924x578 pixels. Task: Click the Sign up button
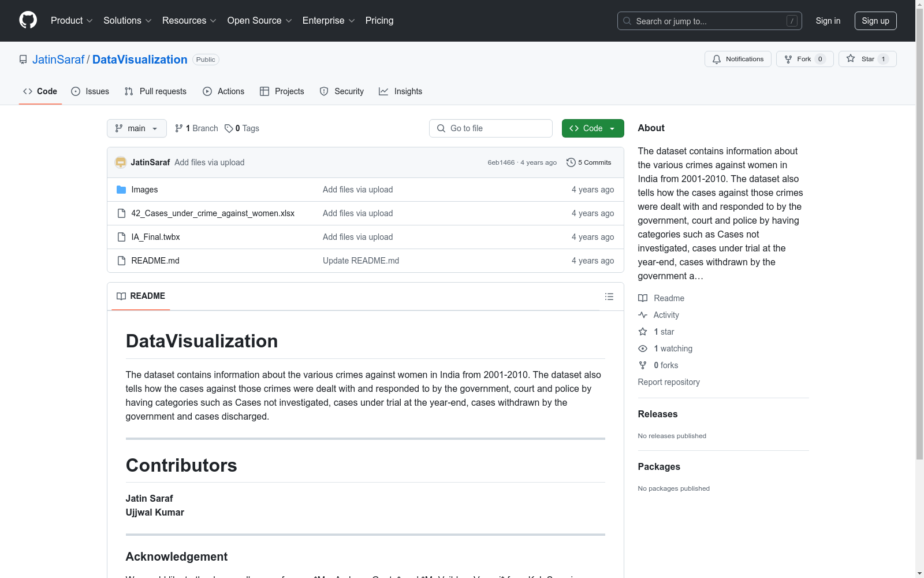click(875, 21)
